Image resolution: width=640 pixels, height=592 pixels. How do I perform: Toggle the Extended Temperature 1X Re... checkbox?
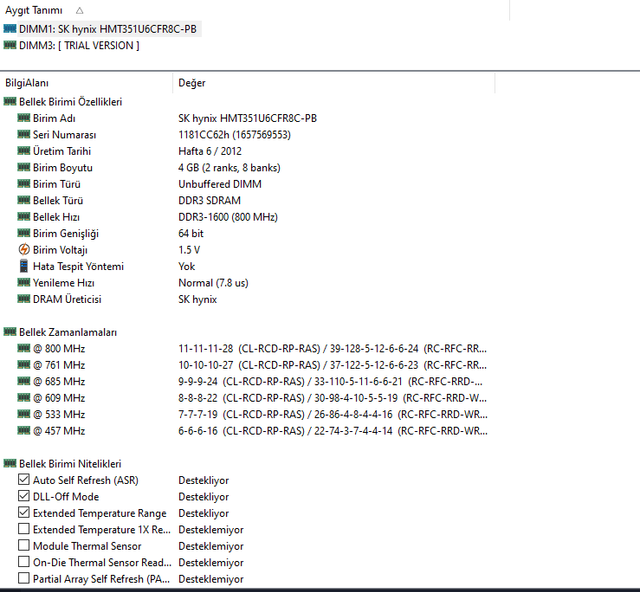24,529
